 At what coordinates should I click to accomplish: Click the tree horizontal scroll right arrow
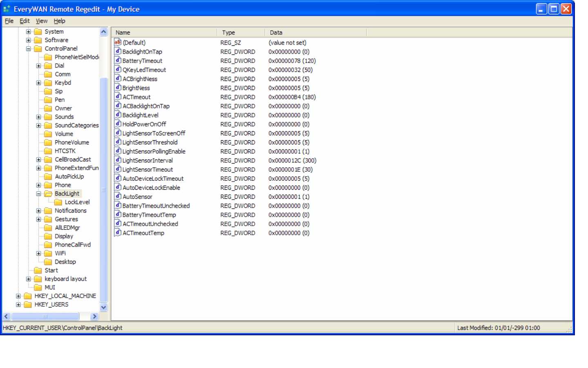click(95, 316)
